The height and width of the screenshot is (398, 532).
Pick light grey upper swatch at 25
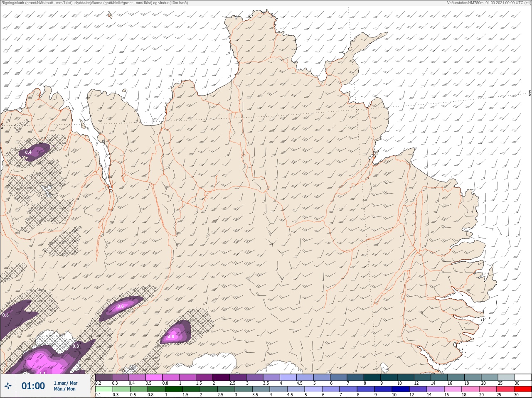point(507,377)
